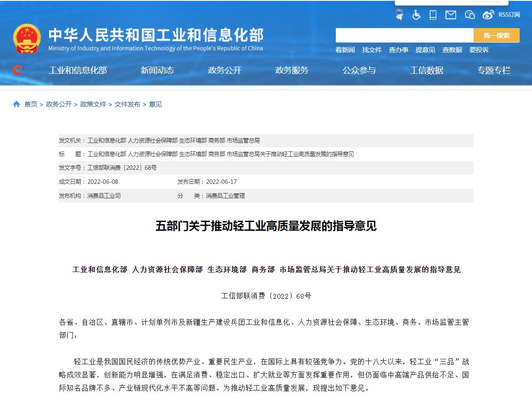Click the mobile phone version icon
Image resolution: width=532 pixels, height=401 pixels.
pos(433,15)
